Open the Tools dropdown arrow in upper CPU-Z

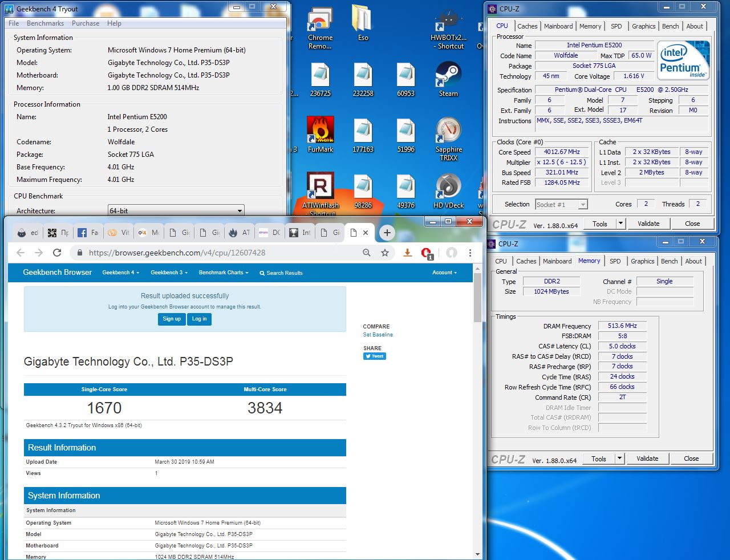click(x=620, y=224)
